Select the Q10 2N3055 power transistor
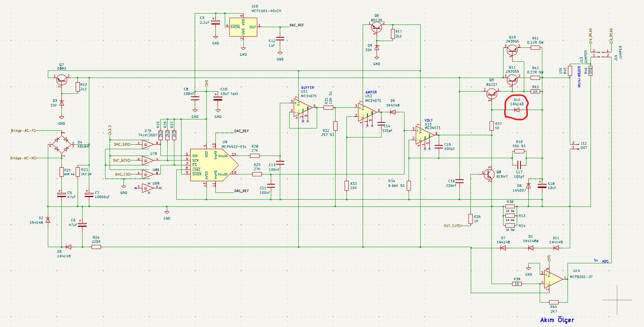Screen dimensions: 644x327 (512, 49)
